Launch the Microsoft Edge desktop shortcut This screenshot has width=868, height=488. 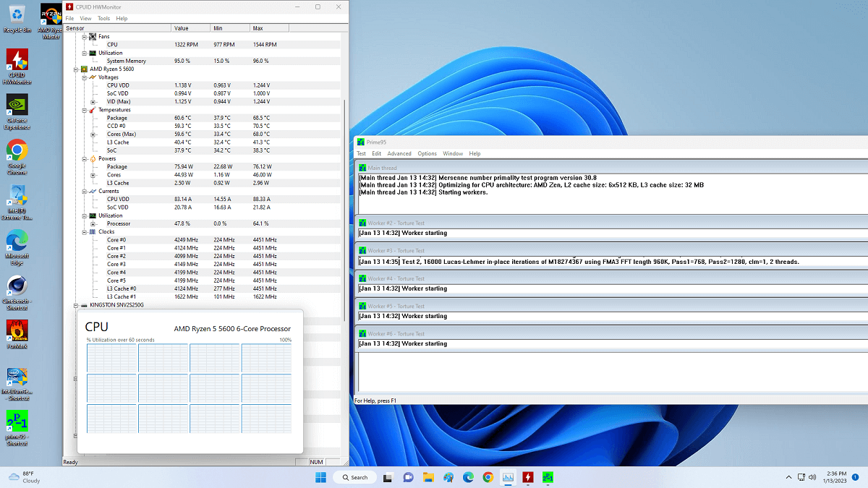17,248
